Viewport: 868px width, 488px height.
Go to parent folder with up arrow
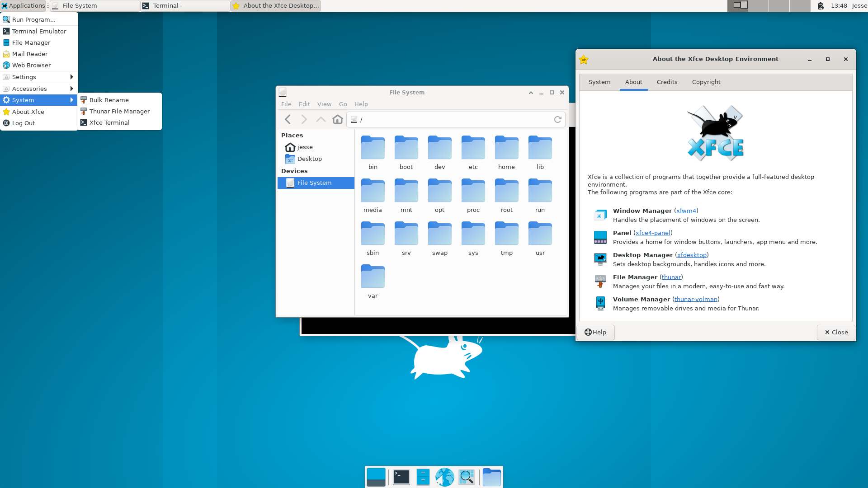click(321, 119)
